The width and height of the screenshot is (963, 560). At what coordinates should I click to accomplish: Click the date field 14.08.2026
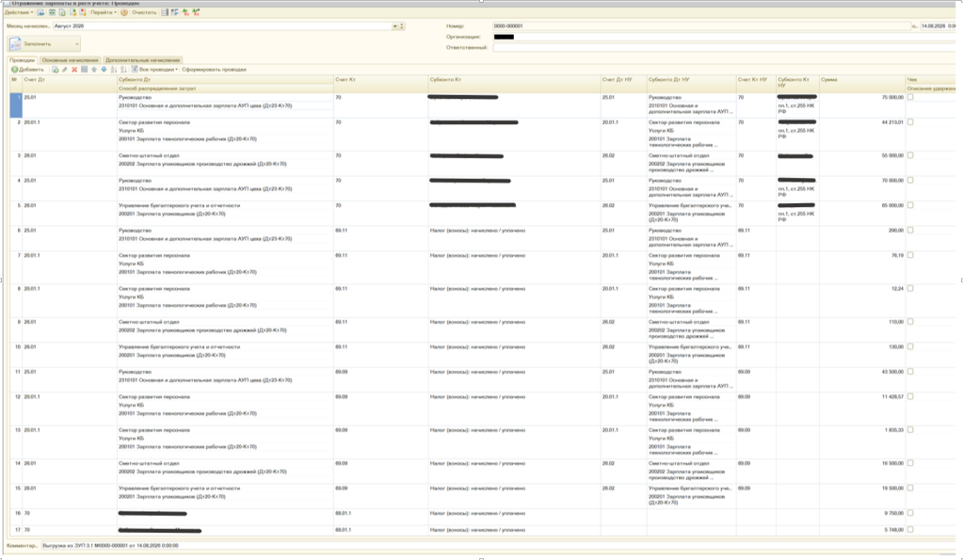pyautogui.click(x=938, y=26)
